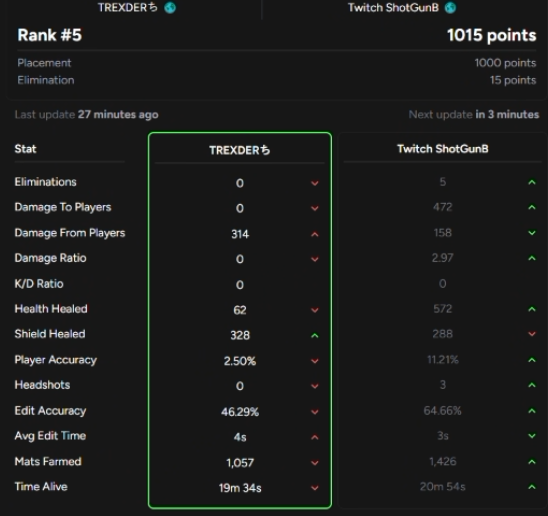
Task: Select the TREXDER column heading in stats table
Action: (239, 150)
